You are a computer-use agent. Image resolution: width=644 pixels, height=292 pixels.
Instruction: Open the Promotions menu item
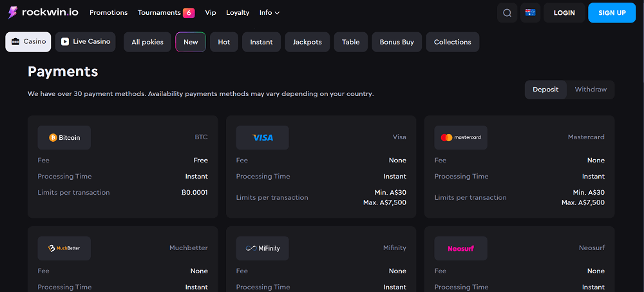point(108,13)
